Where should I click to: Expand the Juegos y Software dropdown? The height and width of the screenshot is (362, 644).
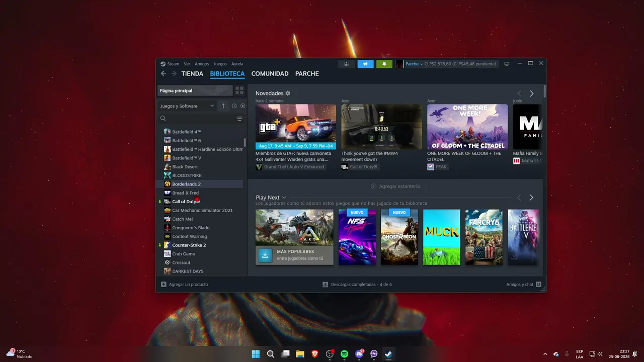click(x=187, y=106)
